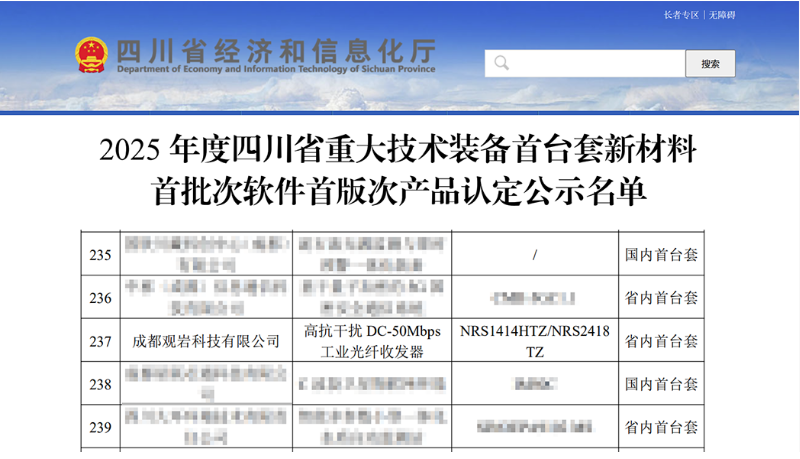Click the 四川省经济和信息化厅 site title
The height and width of the screenshot is (459, 800).
[x=276, y=50]
